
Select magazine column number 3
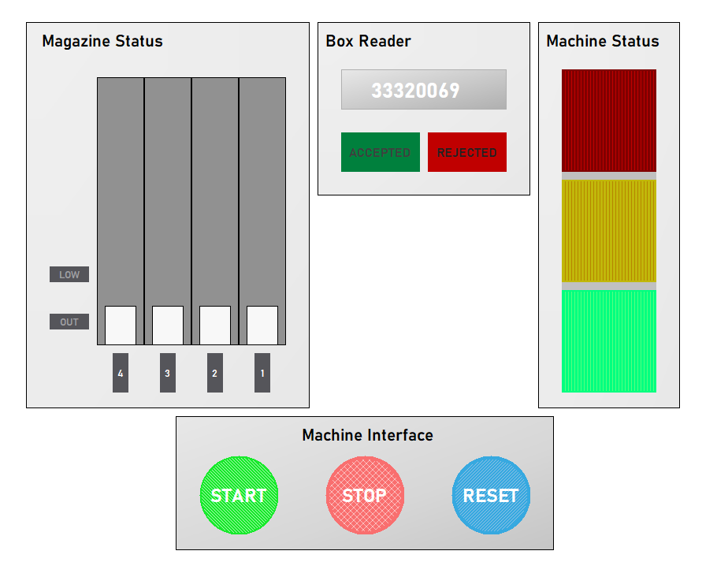(167, 373)
